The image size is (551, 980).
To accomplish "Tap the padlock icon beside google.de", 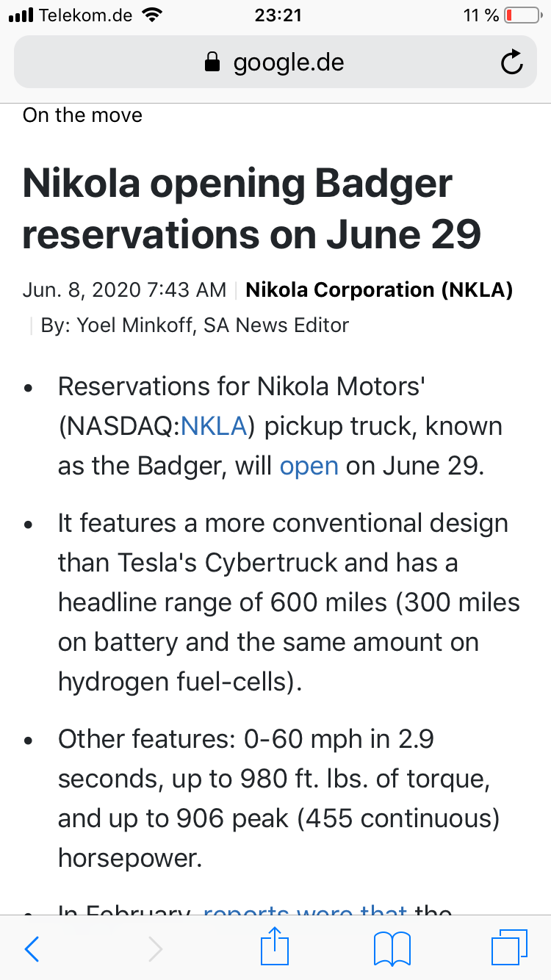I will click(x=212, y=62).
